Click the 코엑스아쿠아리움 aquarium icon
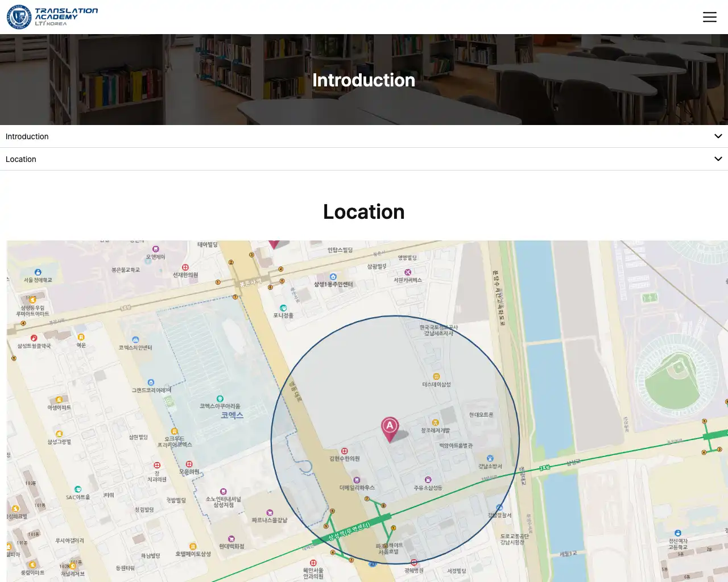Image resolution: width=728 pixels, height=582 pixels. coord(220,399)
